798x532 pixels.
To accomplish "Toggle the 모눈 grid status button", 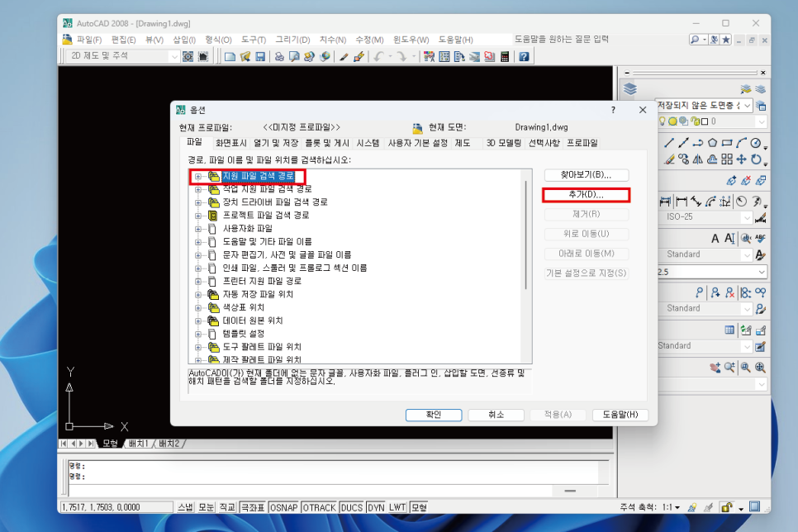I will (207, 507).
